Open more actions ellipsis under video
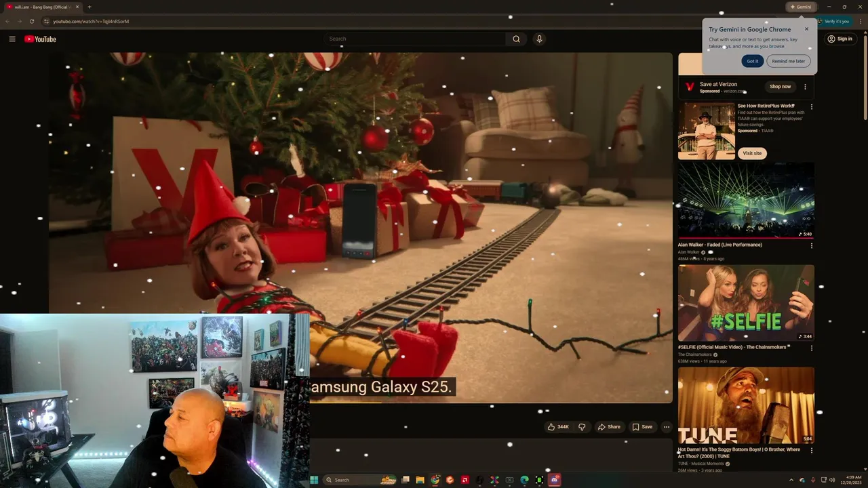This screenshot has width=868, height=488. point(667,427)
